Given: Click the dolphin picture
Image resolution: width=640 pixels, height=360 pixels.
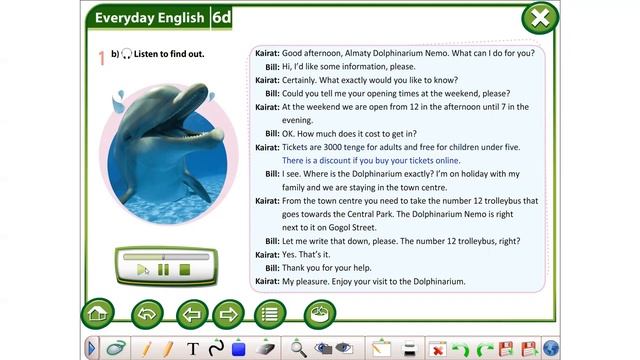Looking at the screenshot, I should (168, 153).
